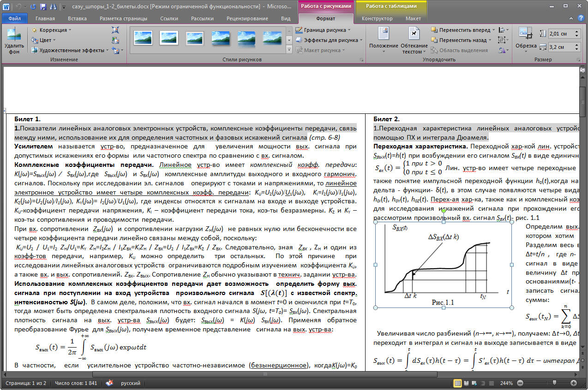
Task: Switch to the Рецензирование tab
Action: [x=247, y=18]
